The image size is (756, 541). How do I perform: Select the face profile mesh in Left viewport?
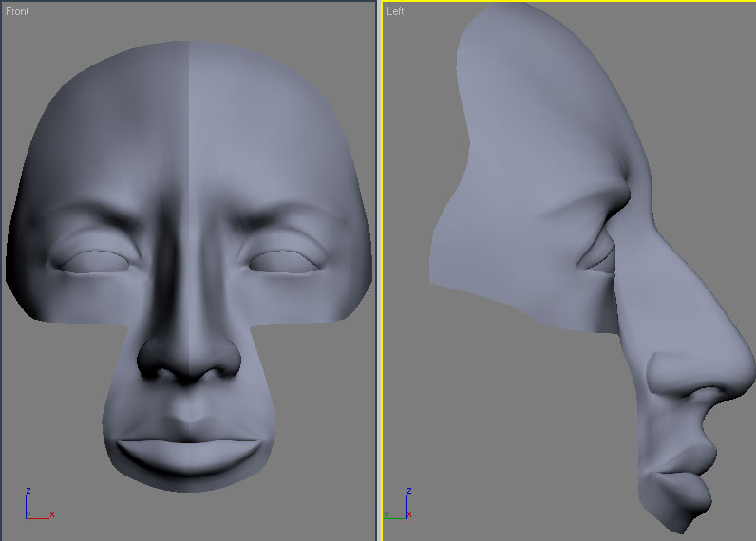592,268
